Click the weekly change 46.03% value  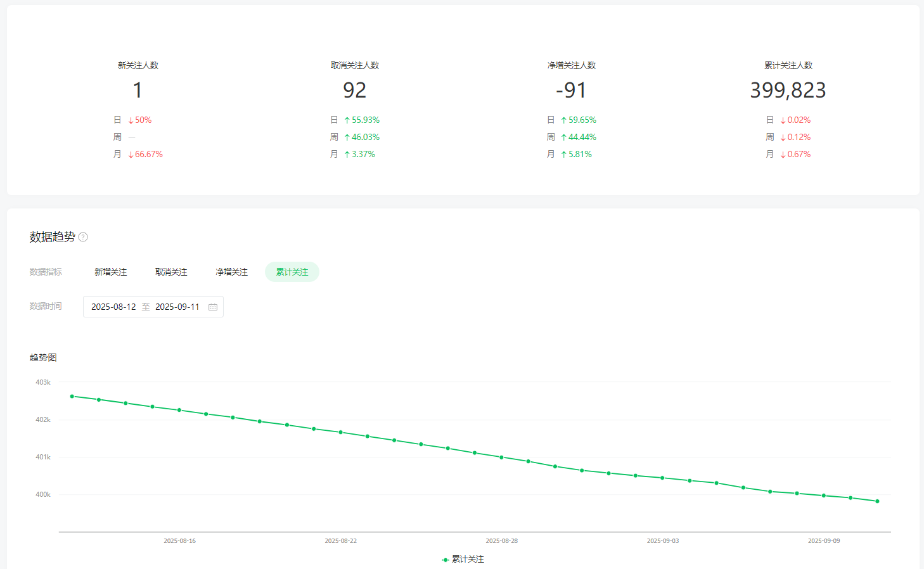tap(362, 137)
